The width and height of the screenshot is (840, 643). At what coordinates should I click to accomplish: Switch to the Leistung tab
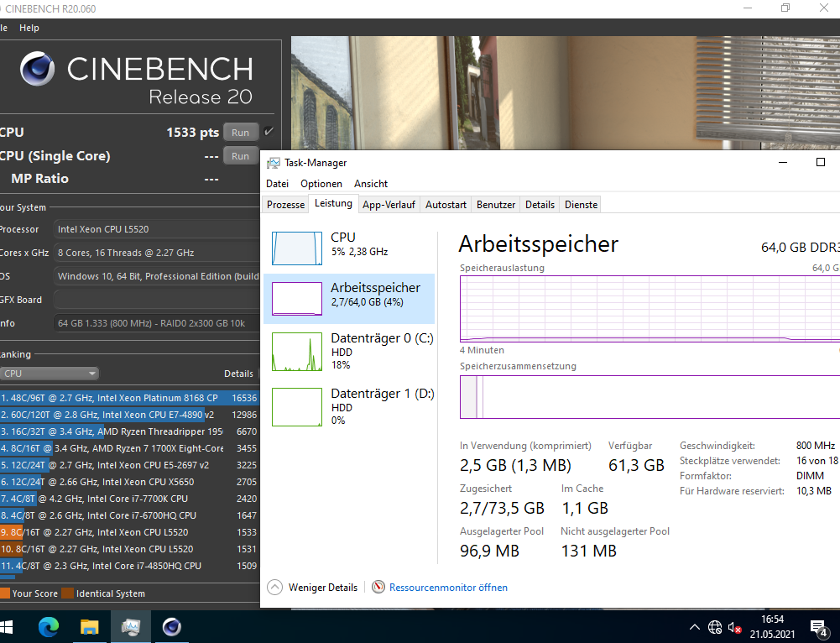333,204
